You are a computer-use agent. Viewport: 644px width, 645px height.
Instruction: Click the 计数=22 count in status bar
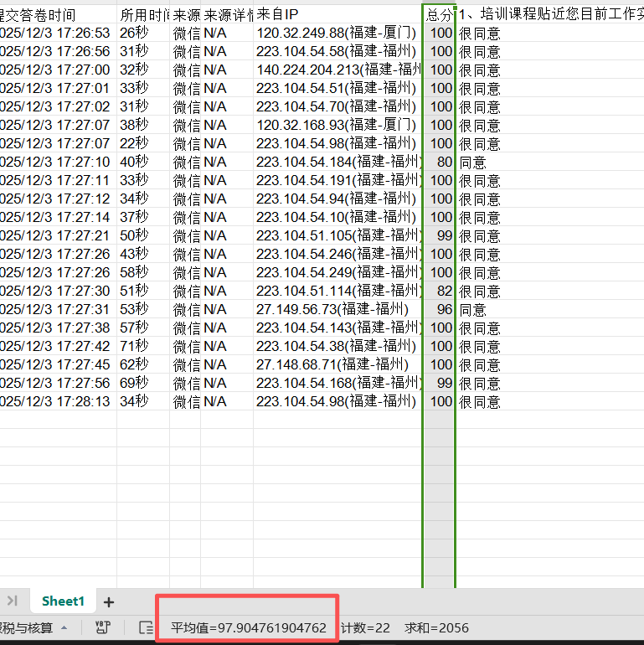pyautogui.click(x=366, y=627)
